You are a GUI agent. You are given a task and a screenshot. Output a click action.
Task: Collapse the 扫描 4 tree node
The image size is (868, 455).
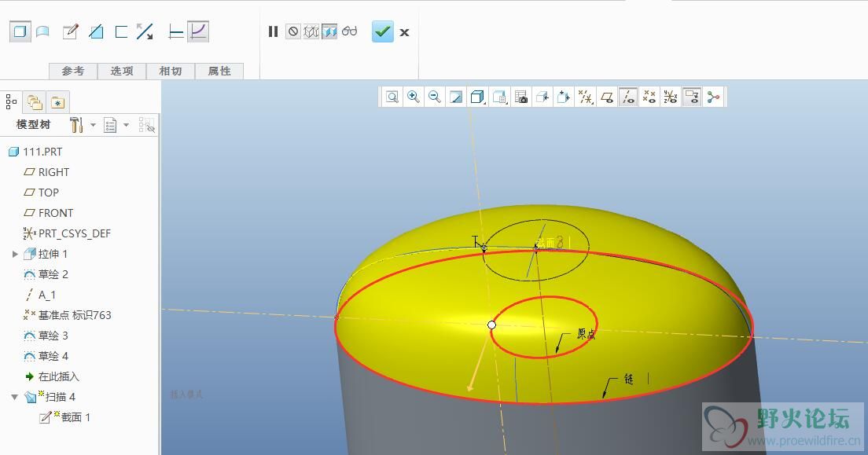[15, 397]
